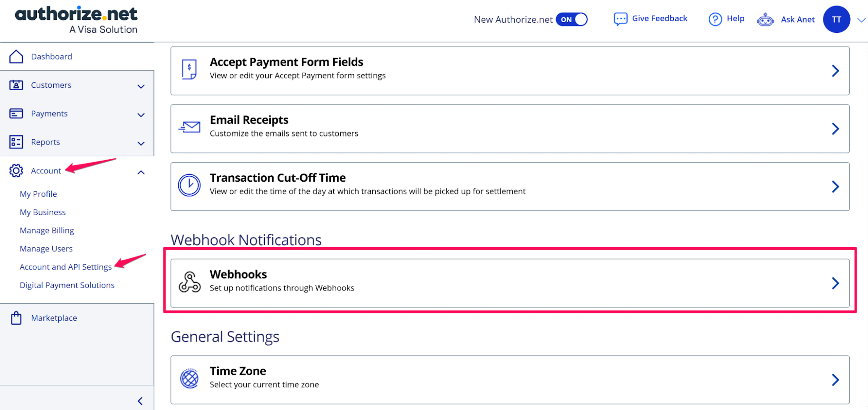Click the Give Feedback chat bubble icon
The width and height of the screenshot is (868, 410).
pyautogui.click(x=620, y=19)
